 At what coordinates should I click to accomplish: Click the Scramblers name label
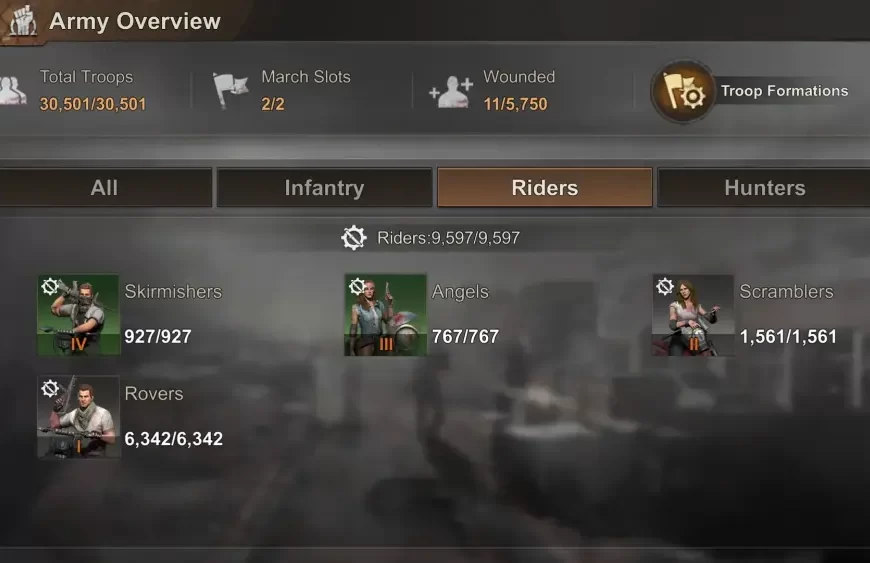(x=786, y=291)
